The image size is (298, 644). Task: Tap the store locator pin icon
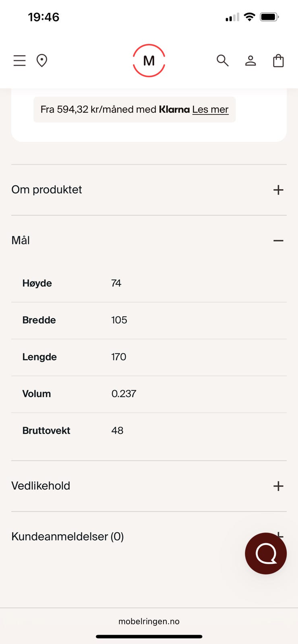tap(42, 60)
